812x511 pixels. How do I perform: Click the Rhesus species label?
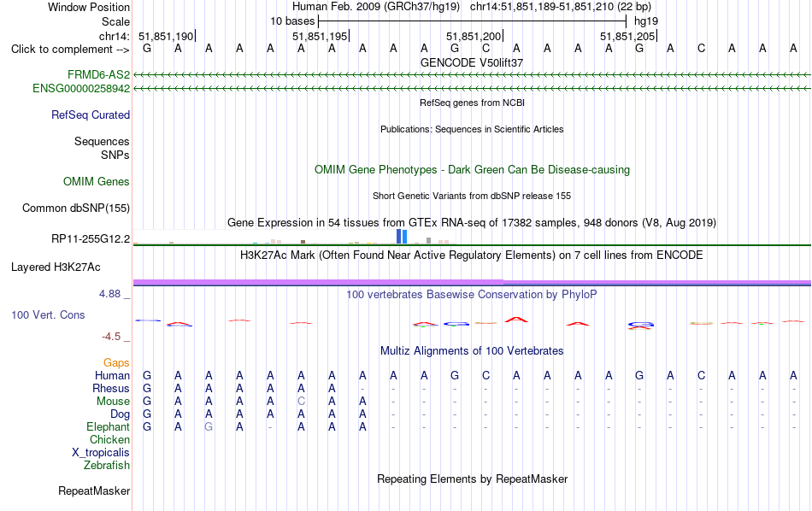[111, 388]
